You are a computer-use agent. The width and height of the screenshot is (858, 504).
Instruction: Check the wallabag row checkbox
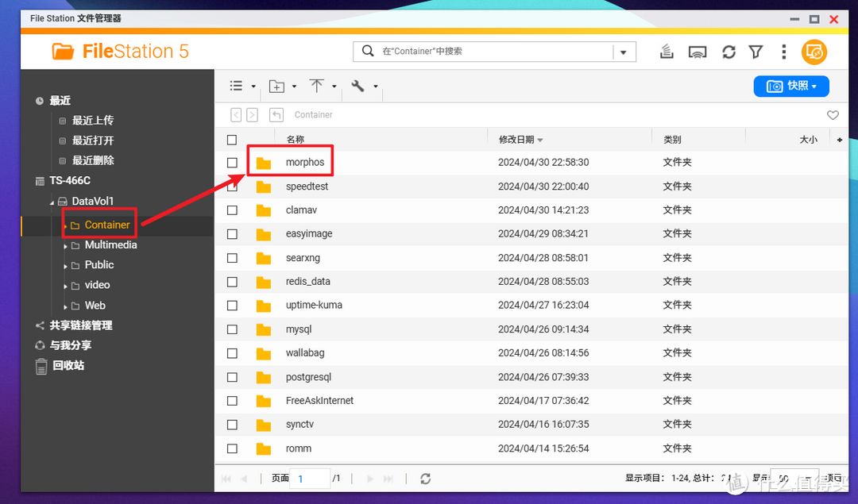point(232,353)
